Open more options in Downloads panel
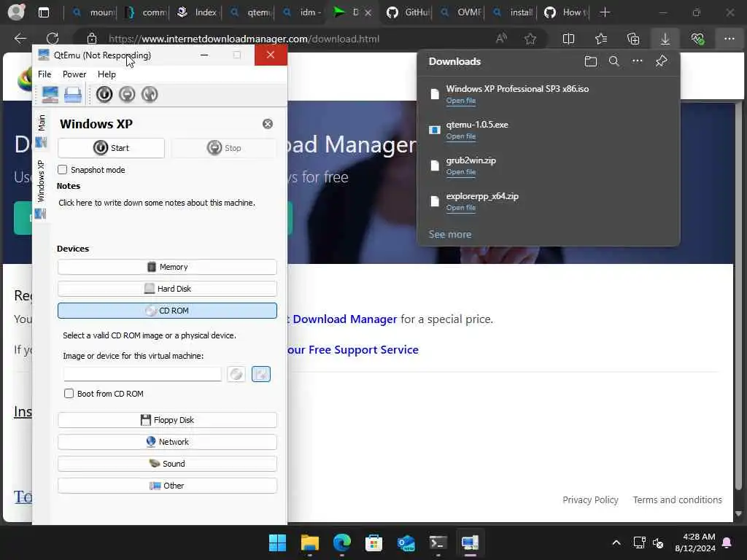The height and width of the screenshot is (560, 747). pyautogui.click(x=638, y=61)
